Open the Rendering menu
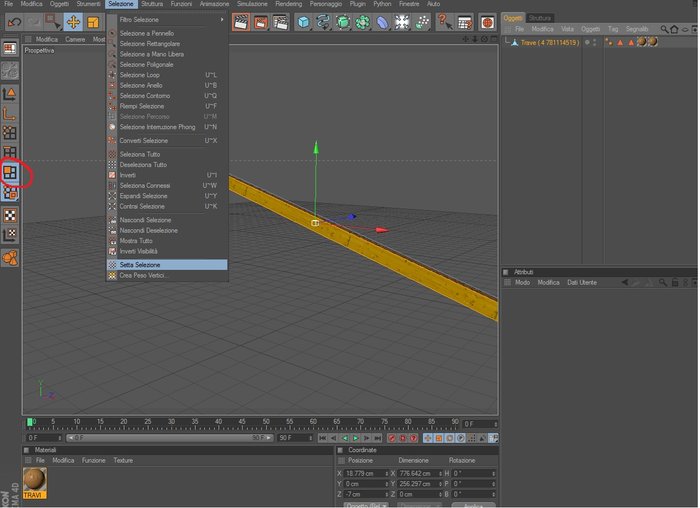The image size is (700, 508). coord(288,4)
